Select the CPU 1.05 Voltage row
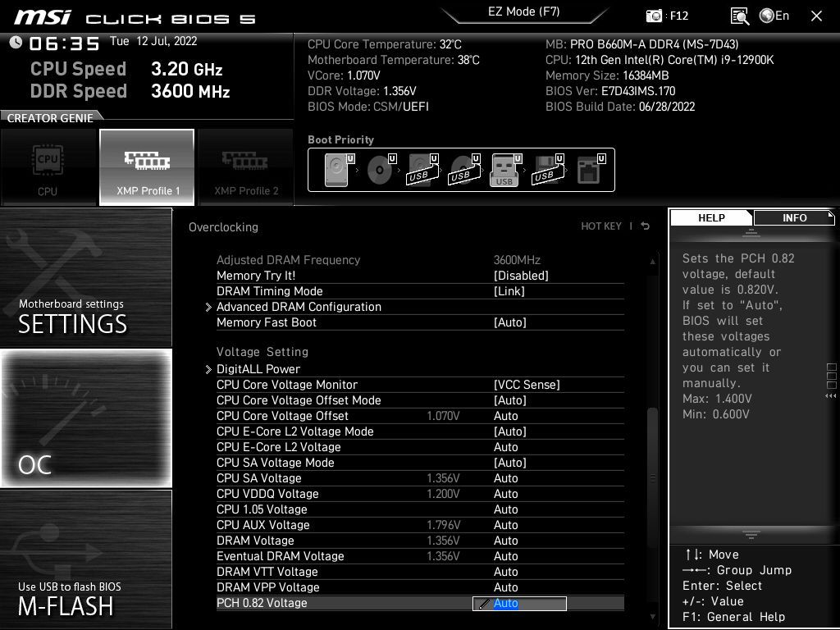840x630 pixels. click(421, 509)
